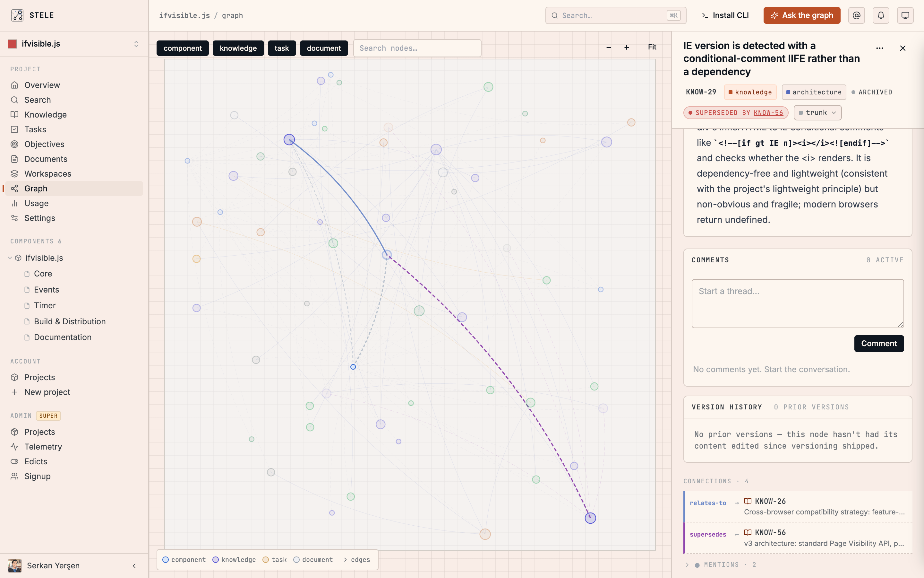Screen dimensions: 924x578
Task: Focus the top Search bar
Action: pos(615,15)
